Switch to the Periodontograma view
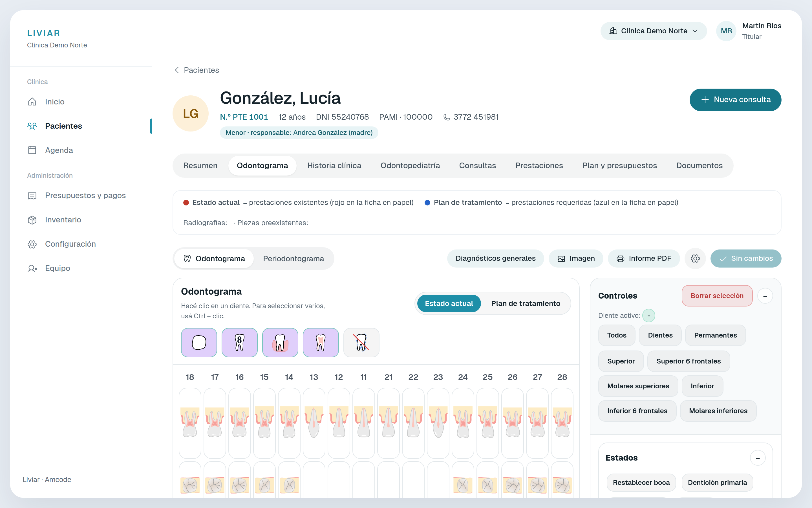Viewport: 812px width, 508px height. (x=294, y=258)
